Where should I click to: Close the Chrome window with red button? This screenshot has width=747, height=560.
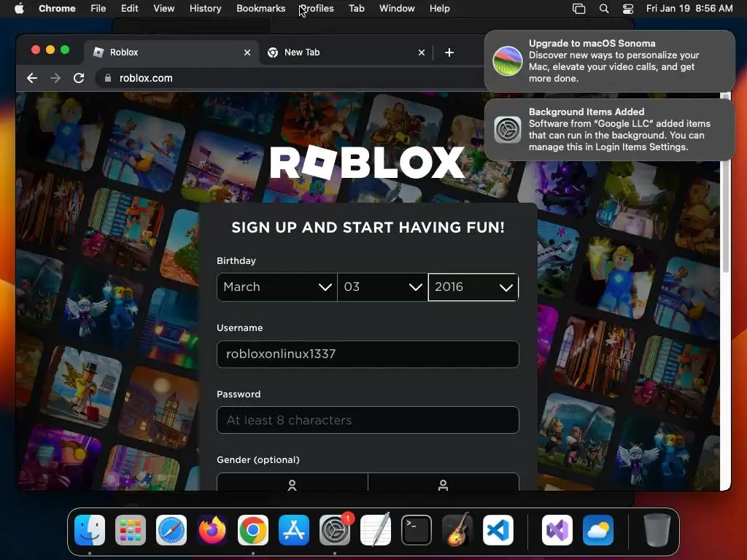coord(35,50)
